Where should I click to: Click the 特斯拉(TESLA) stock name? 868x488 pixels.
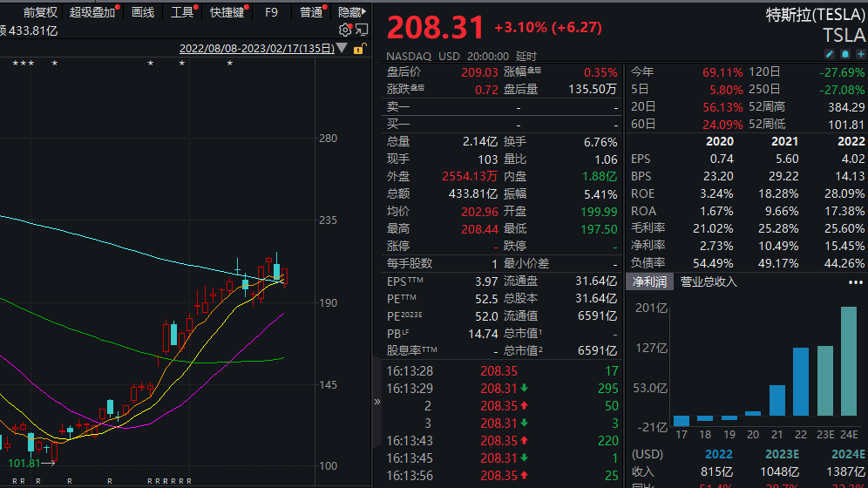(x=816, y=15)
